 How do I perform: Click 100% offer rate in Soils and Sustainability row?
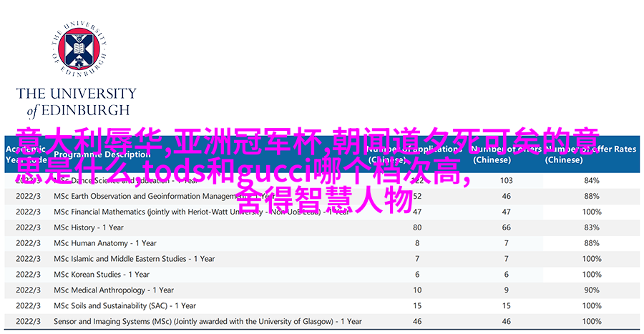[x=592, y=305]
